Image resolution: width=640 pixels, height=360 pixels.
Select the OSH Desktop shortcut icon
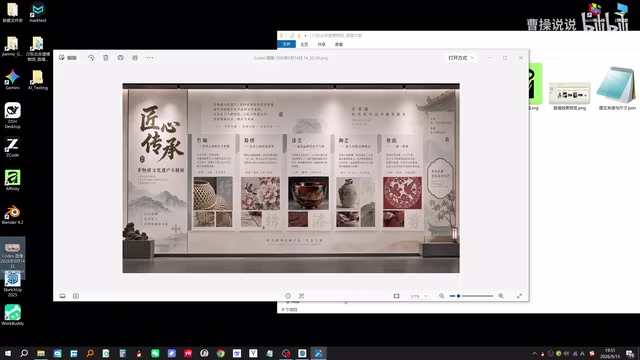click(x=12, y=116)
